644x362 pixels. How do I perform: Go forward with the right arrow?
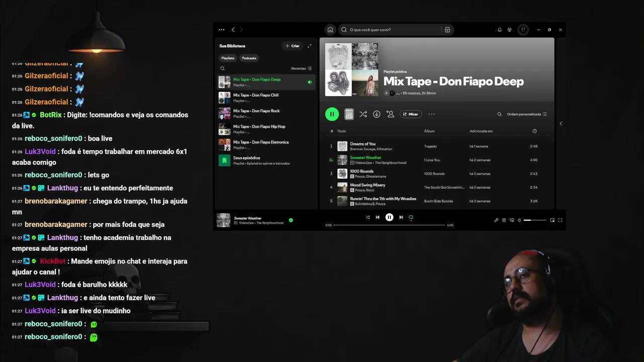pos(241,30)
